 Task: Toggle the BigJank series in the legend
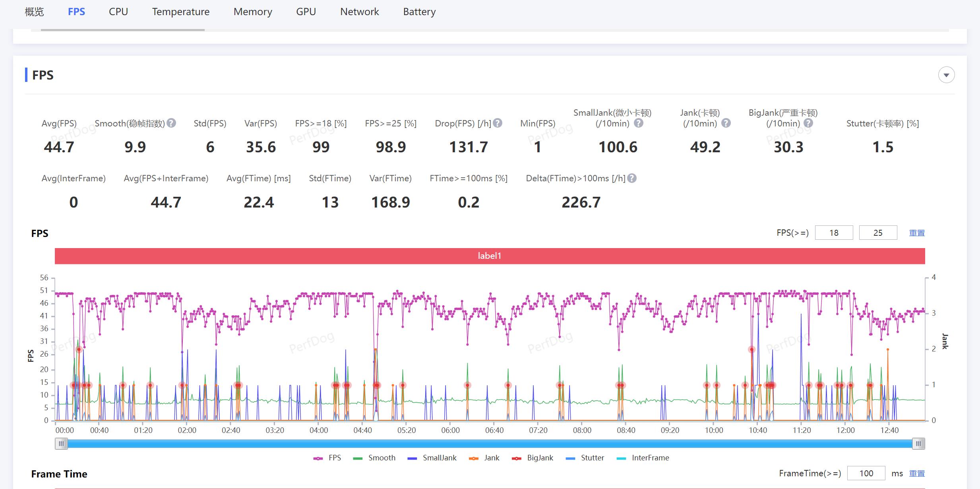[x=533, y=458]
